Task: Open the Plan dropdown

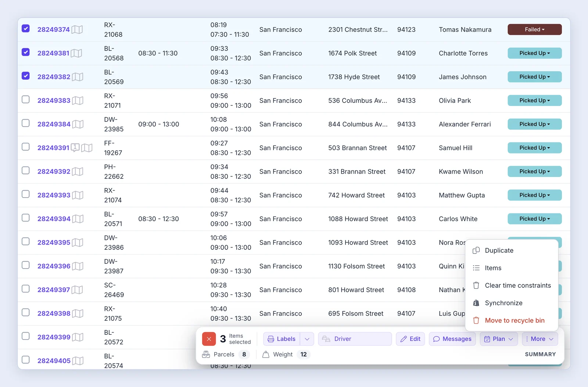Action: pyautogui.click(x=499, y=339)
